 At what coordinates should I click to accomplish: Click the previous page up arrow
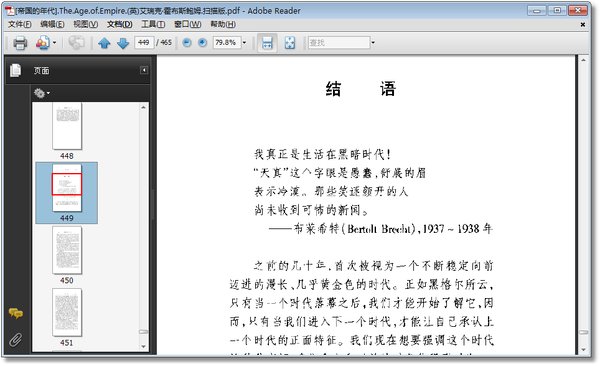(x=104, y=43)
